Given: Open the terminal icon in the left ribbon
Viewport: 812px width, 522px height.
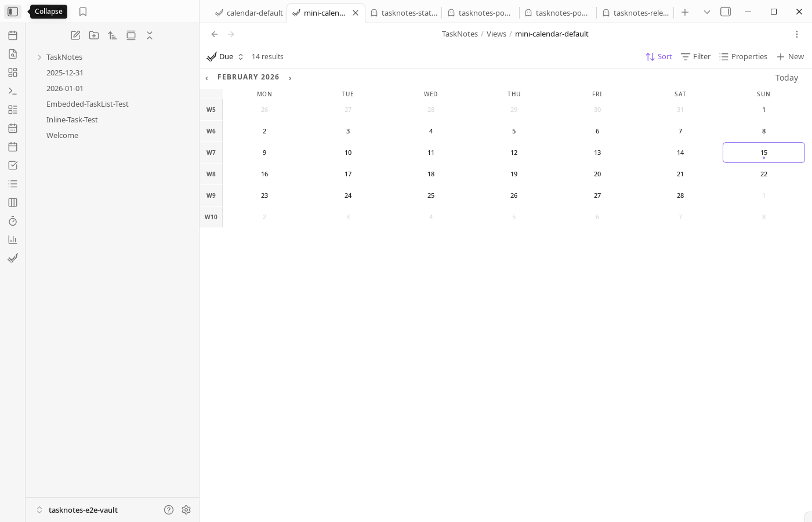Looking at the screenshot, I should pyautogui.click(x=13, y=91).
